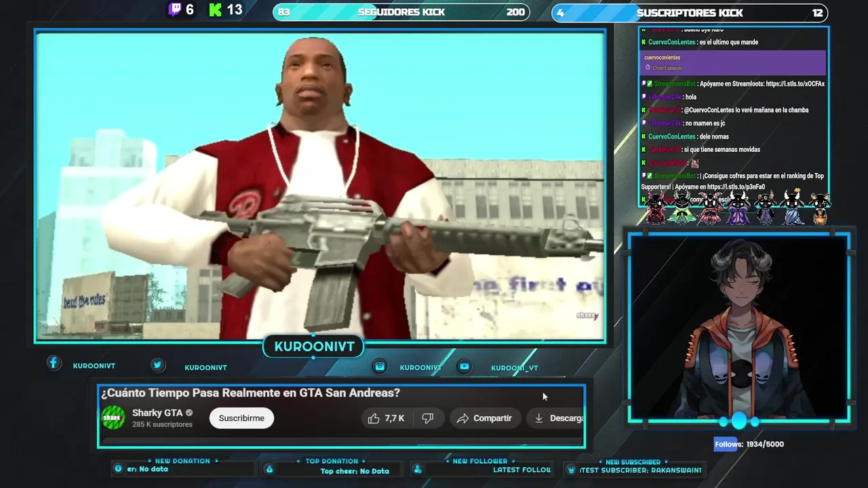The width and height of the screenshot is (868, 488).
Task: Open the Facebook icon beside KUROONIVT
Action: tap(54, 363)
